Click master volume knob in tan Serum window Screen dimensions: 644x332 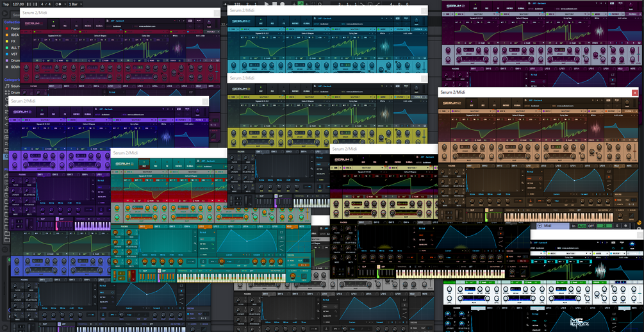[x=627, y=102]
